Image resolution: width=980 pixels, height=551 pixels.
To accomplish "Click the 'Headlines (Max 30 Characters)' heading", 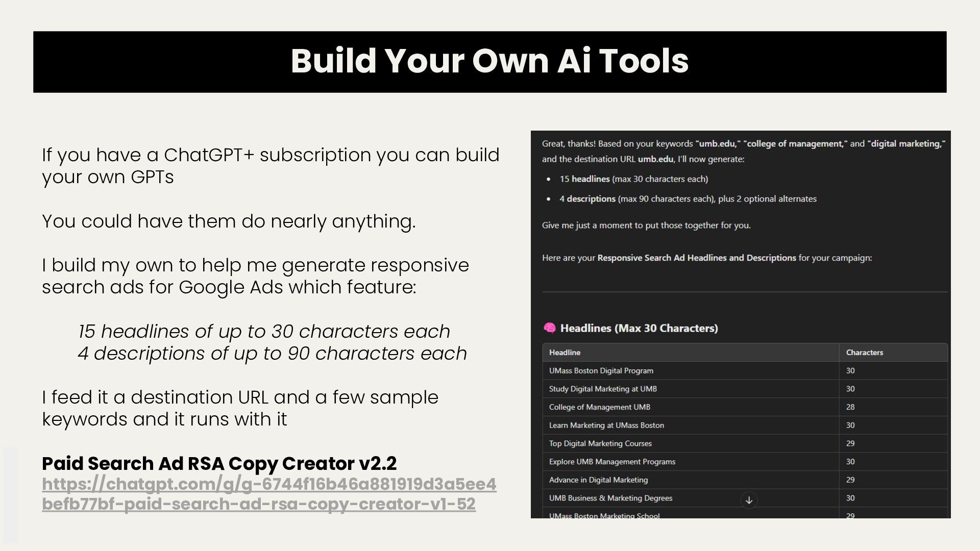I will (639, 328).
